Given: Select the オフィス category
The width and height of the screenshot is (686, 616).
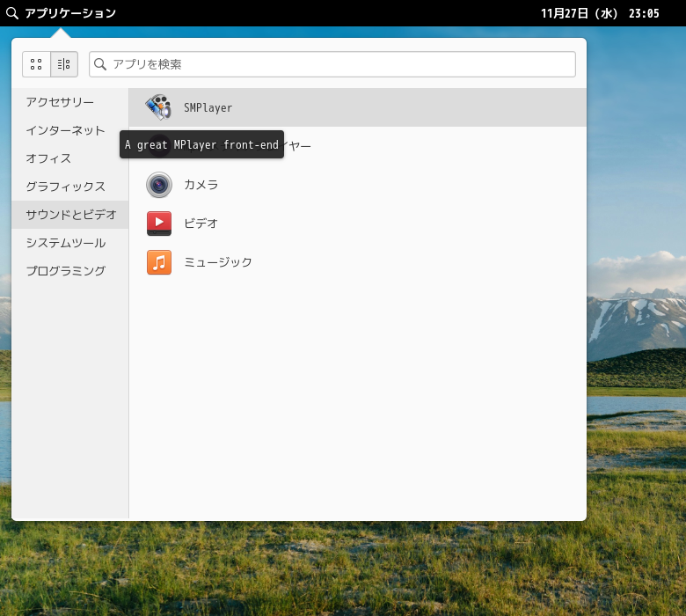Looking at the screenshot, I should coord(70,158).
